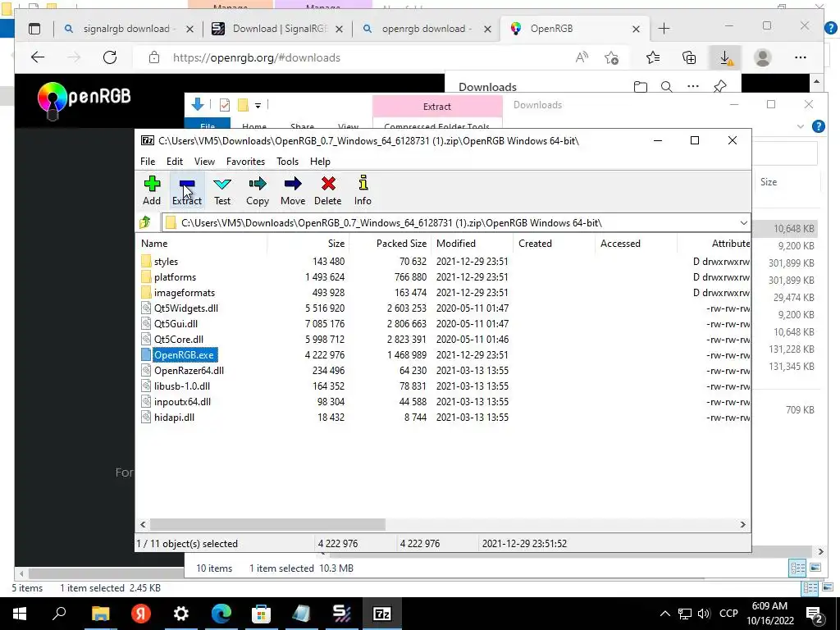Click Edge profile avatar
Viewport: 840px width, 630px height.
pos(762,57)
